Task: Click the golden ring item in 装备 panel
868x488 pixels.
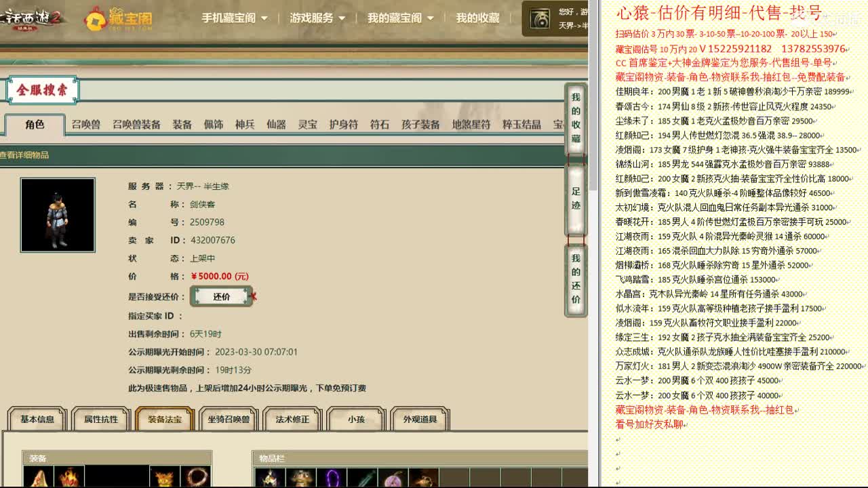Action: (x=196, y=477)
